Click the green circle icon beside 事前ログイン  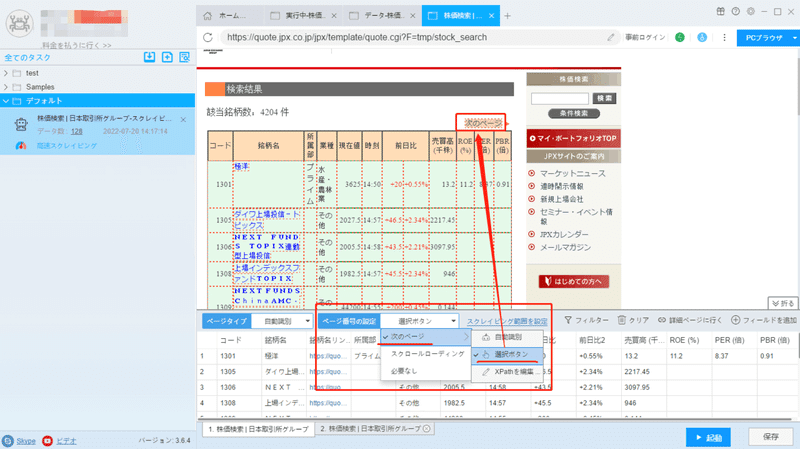point(680,37)
